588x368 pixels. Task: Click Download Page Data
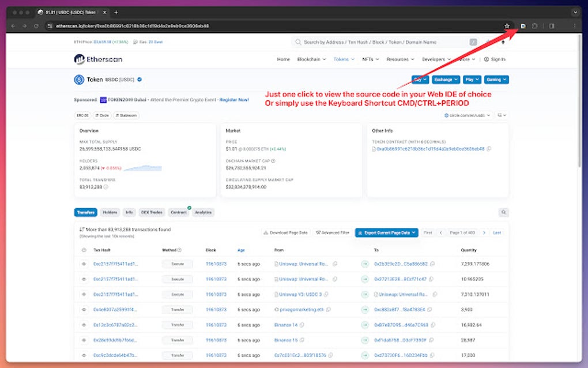coord(287,232)
